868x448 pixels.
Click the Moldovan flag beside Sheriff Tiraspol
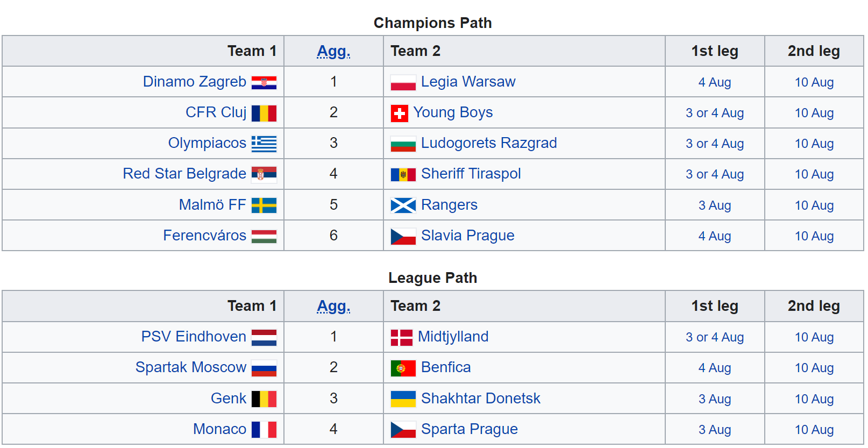pyautogui.click(x=403, y=175)
